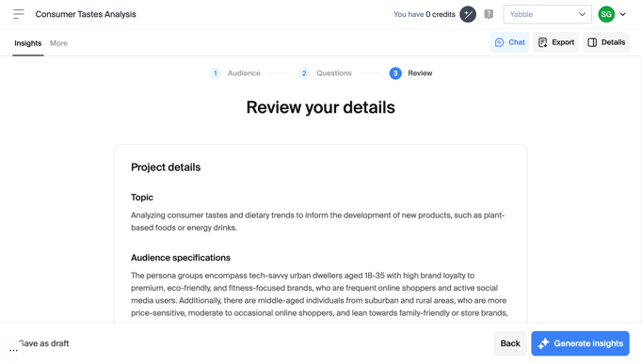Click Save as draft
642x364 pixels.
point(44,343)
